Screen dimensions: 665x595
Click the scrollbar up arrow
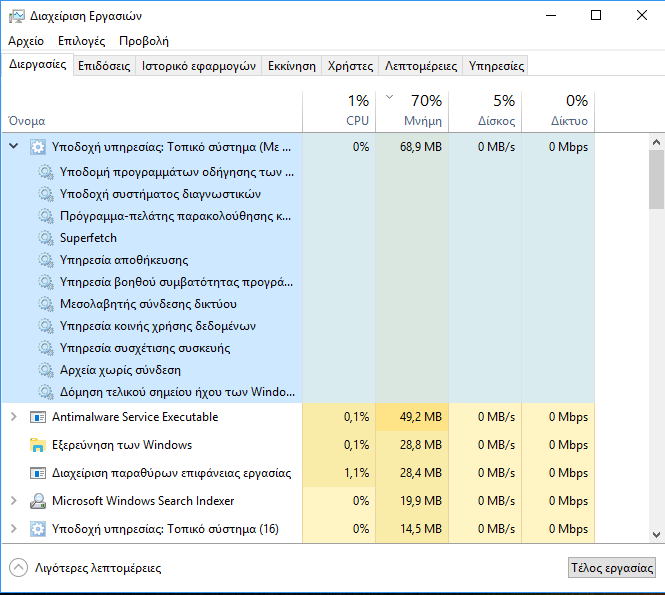pyautogui.click(x=656, y=142)
